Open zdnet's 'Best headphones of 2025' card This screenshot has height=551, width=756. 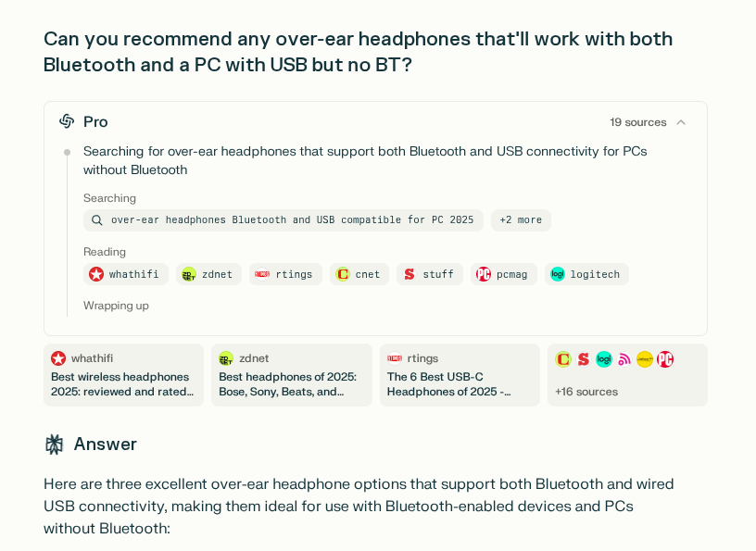pos(291,374)
